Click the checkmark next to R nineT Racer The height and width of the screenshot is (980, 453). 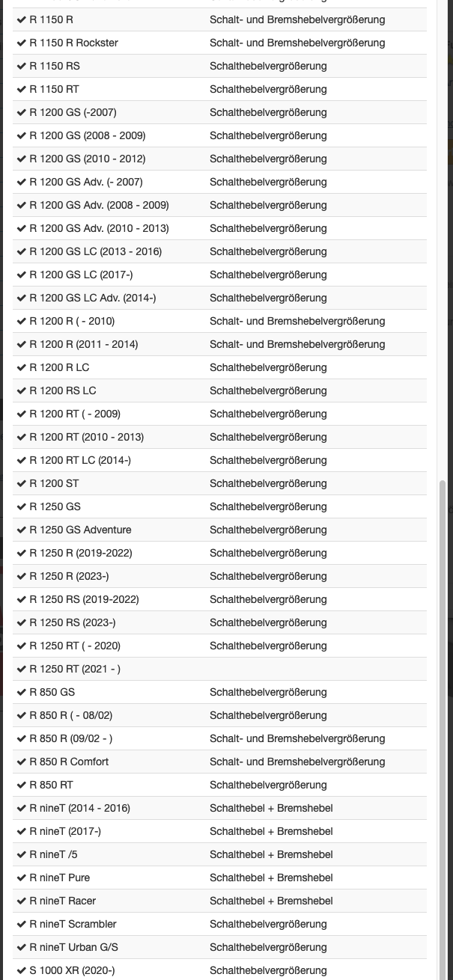[22, 901]
